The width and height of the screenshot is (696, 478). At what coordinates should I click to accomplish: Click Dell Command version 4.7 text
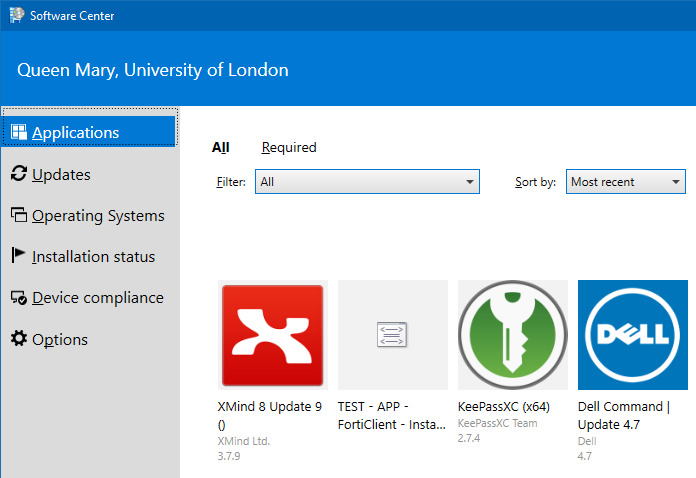585,456
